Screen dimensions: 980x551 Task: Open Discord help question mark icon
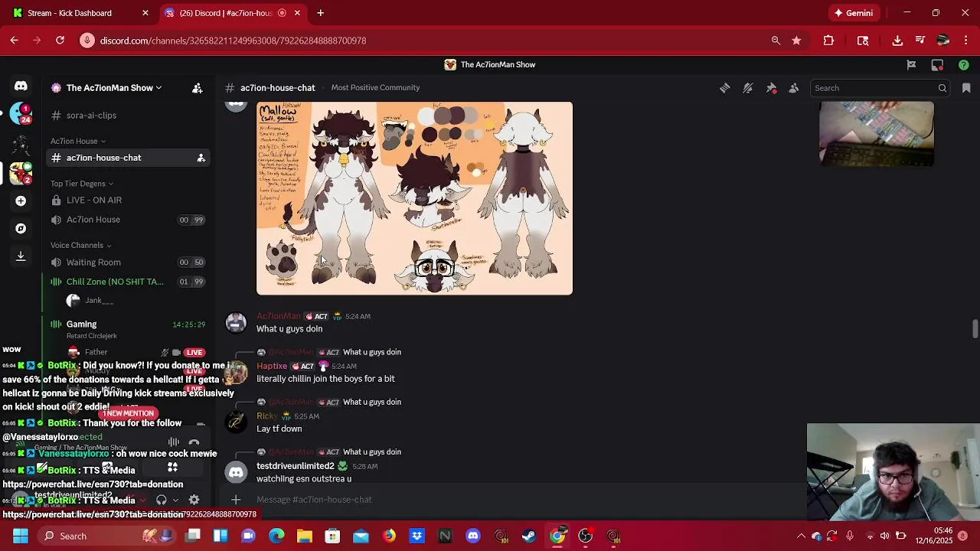pos(964,65)
